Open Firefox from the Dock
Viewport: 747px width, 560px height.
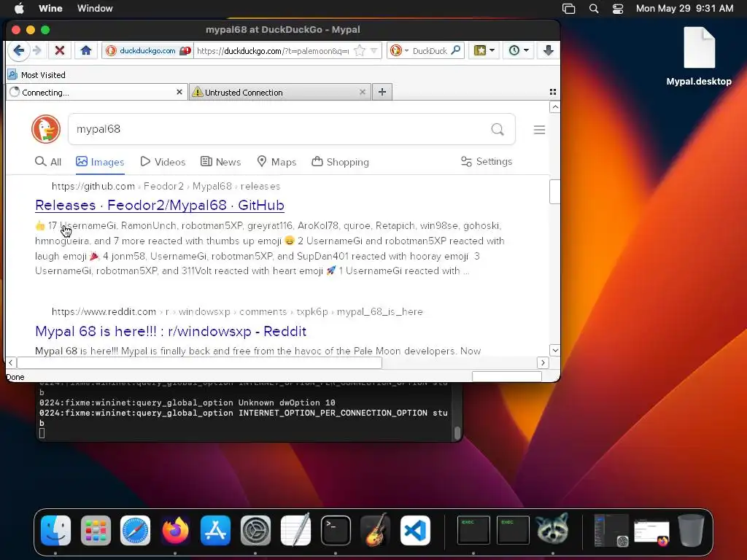pos(175,531)
